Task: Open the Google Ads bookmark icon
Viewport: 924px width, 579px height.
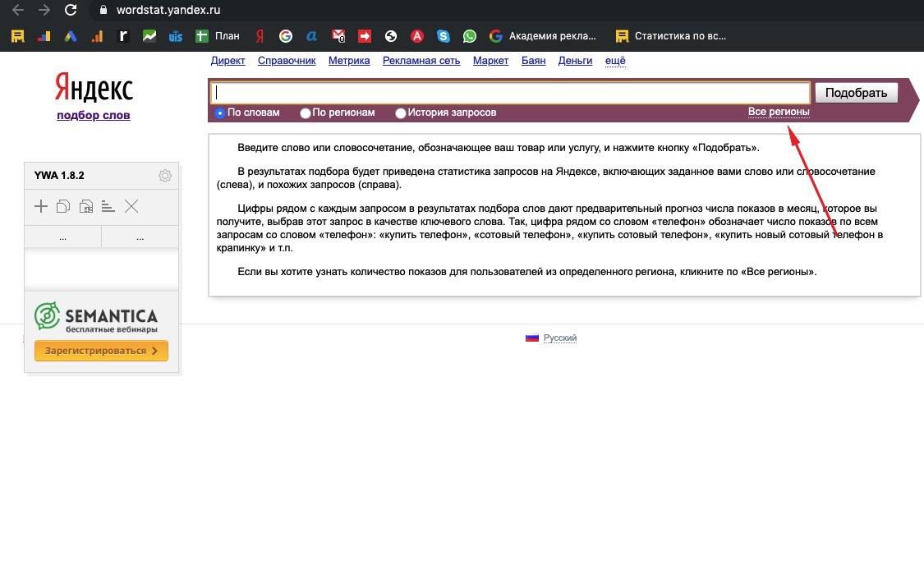Action: [x=71, y=36]
